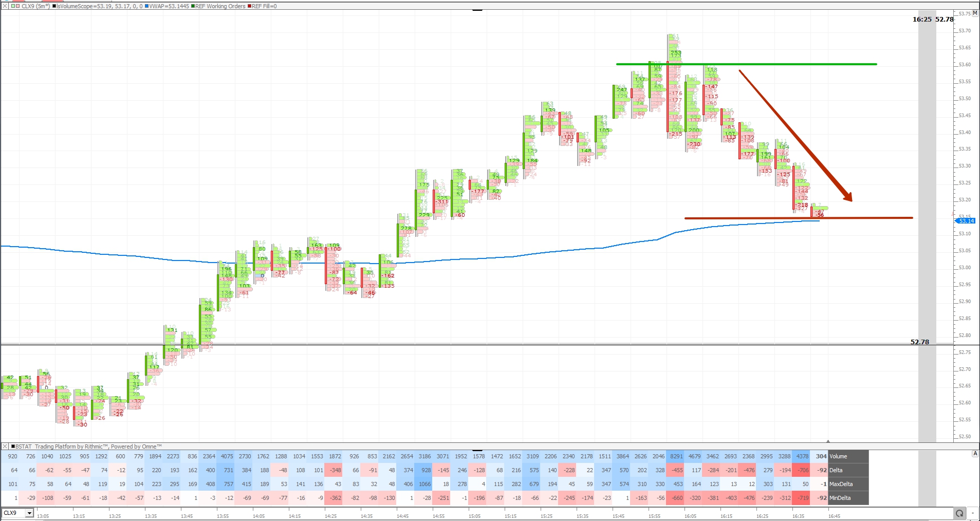This screenshot has width=980, height=521.
Task: Click the MinDelta cell showing -660
Action: pyautogui.click(x=675, y=498)
